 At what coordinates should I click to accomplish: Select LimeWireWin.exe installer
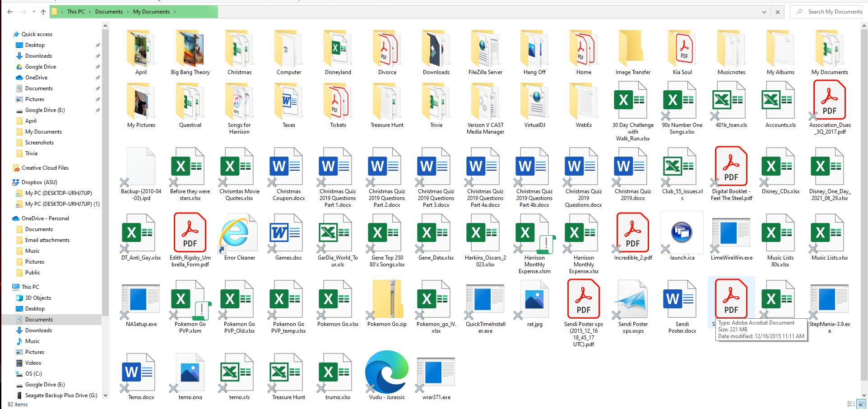pos(731,238)
